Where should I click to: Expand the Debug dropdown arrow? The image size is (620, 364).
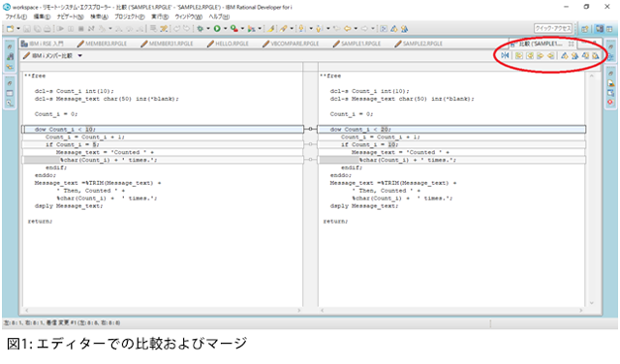point(208,28)
